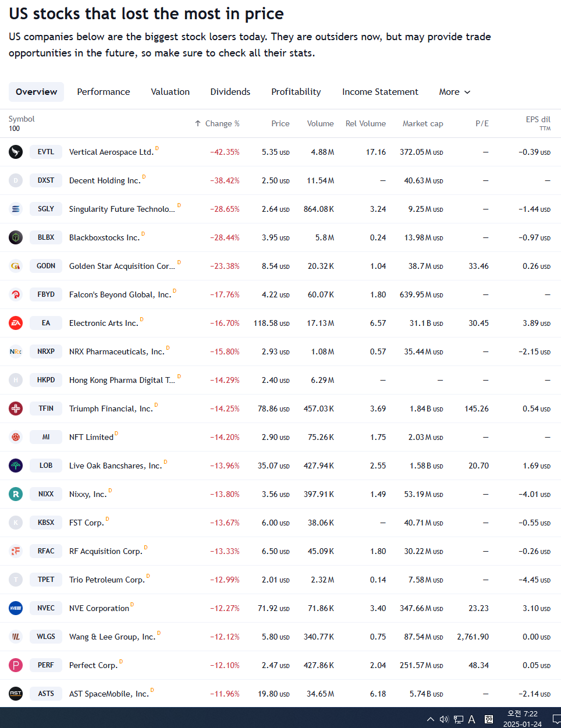This screenshot has height=728, width=561.
Task: Switch to the Overview tab
Action: 36,92
